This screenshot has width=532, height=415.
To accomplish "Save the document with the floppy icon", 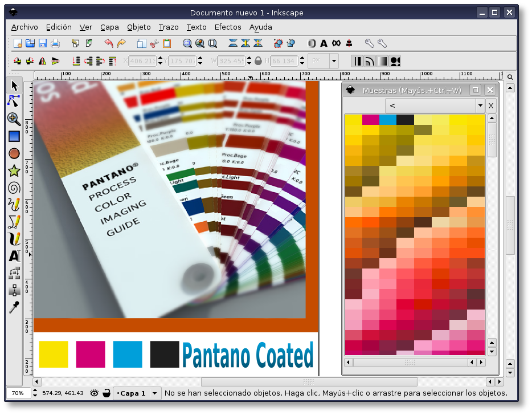I will pyautogui.click(x=43, y=43).
